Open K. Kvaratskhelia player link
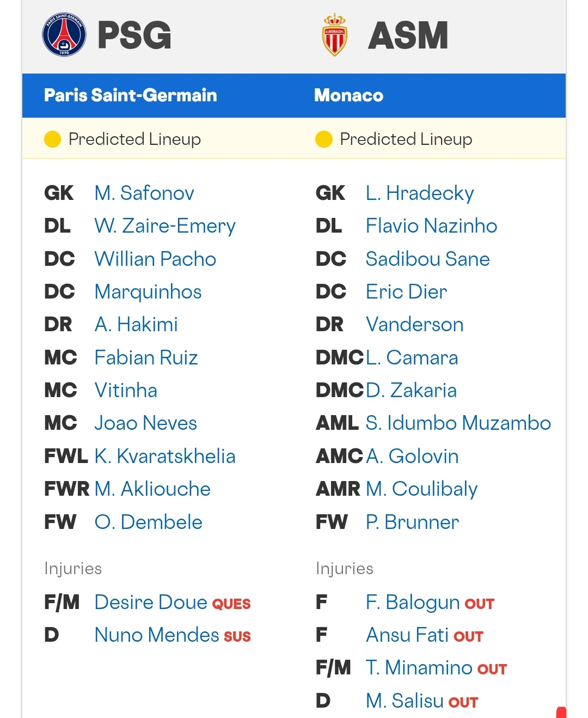 click(165, 456)
